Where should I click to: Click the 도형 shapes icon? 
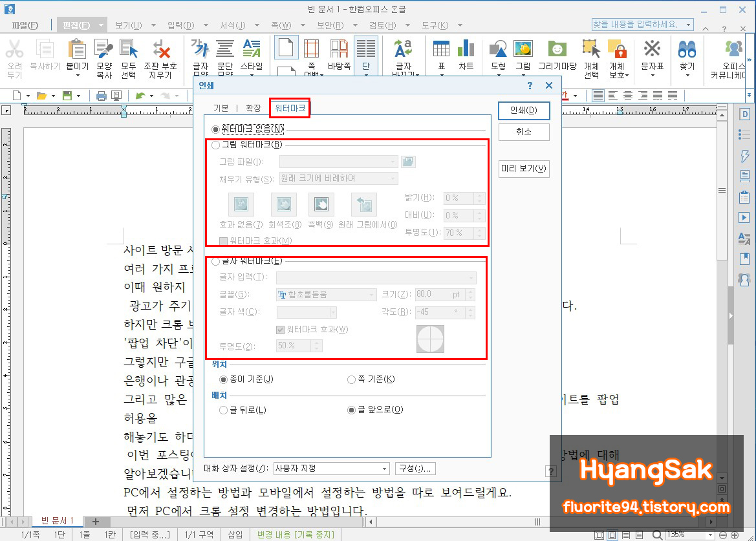[498, 49]
